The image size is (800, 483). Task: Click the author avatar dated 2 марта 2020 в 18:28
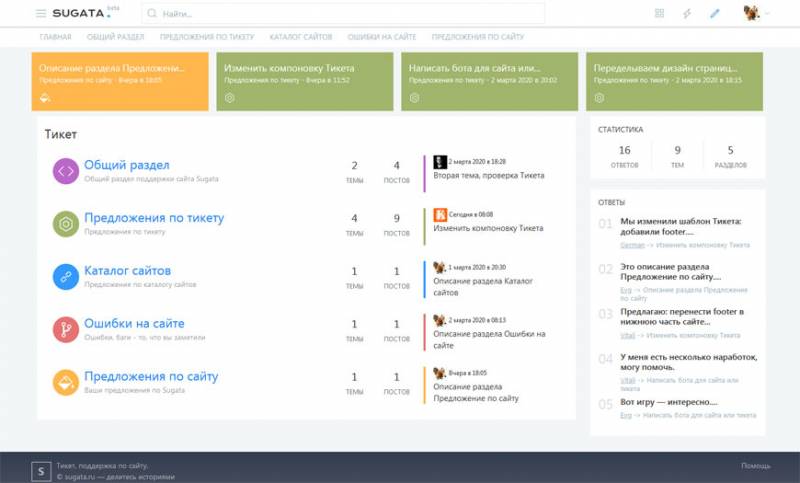[x=440, y=162]
